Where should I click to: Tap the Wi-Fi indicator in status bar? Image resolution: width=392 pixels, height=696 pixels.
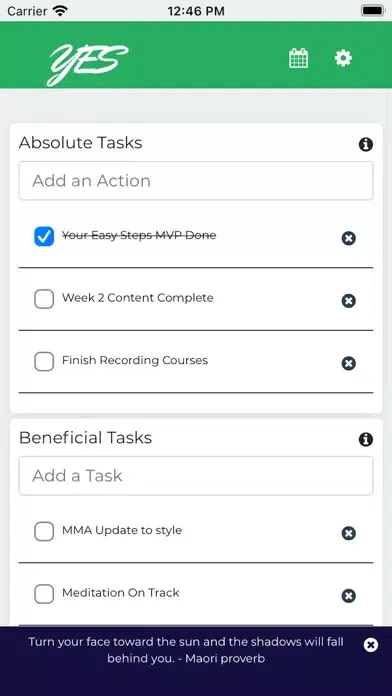[x=60, y=11]
